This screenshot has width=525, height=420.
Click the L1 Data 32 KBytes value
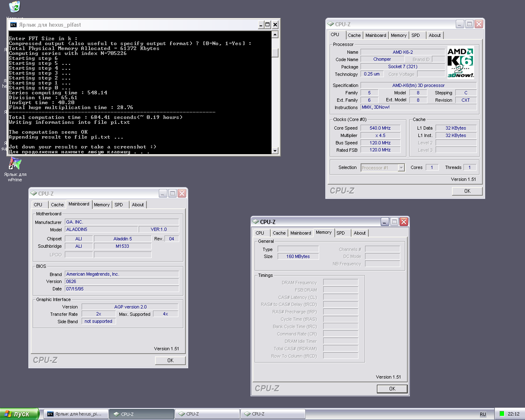(456, 128)
